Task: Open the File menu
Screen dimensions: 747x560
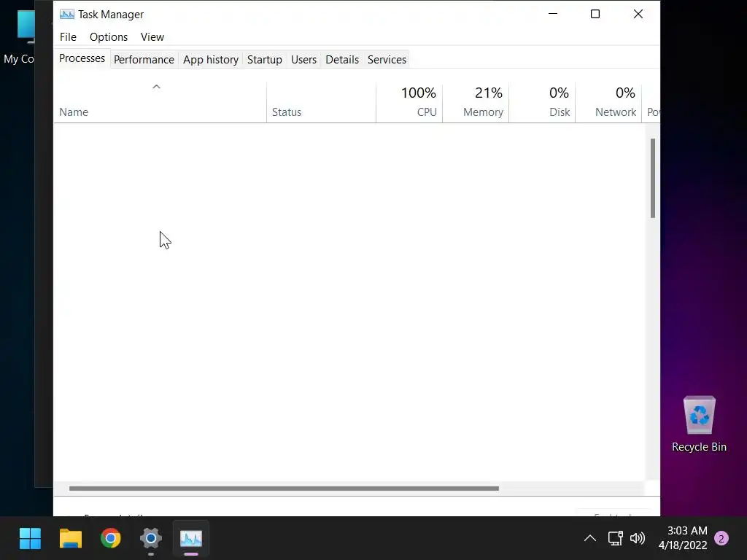Action: coord(68,37)
